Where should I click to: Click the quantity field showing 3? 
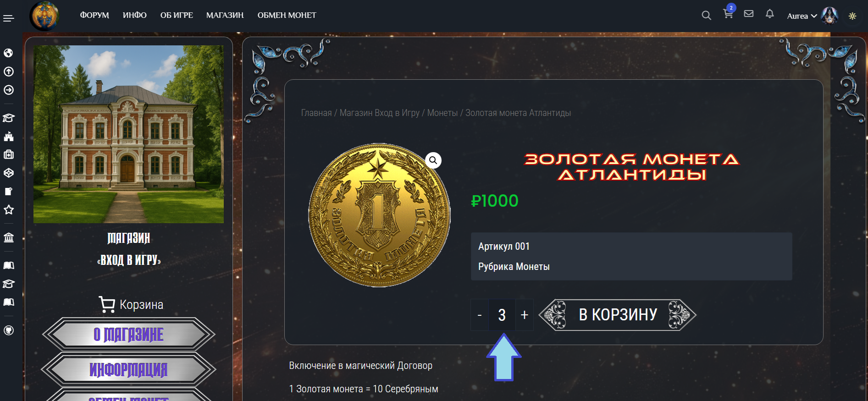(502, 315)
